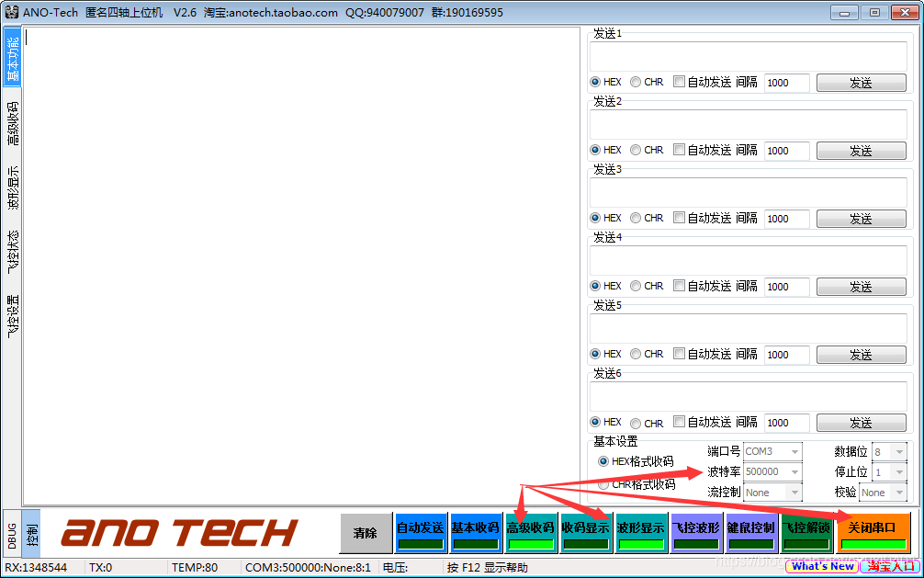Open the 飞控设置 side tab
This screenshot has height=578, width=924.
[12, 317]
